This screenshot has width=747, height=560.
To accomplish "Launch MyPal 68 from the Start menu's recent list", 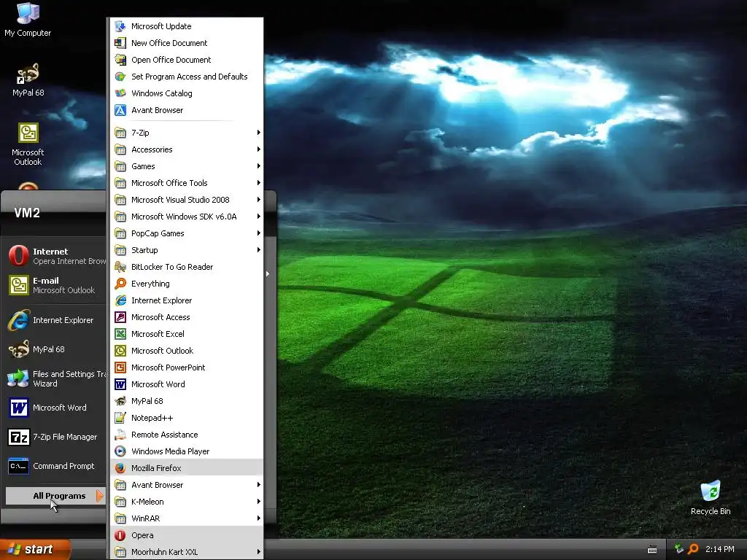I will click(55, 349).
